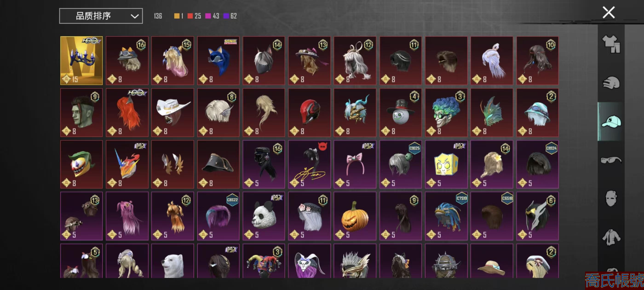Screen dimensions: 644x290
Task: Close the inventory with the X icon
Action: [609, 12]
